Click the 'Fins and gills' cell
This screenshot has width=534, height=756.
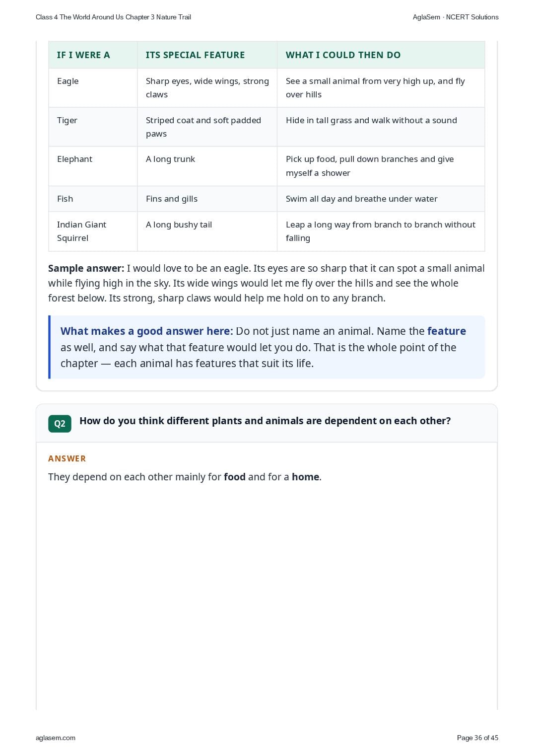tap(207, 199)
